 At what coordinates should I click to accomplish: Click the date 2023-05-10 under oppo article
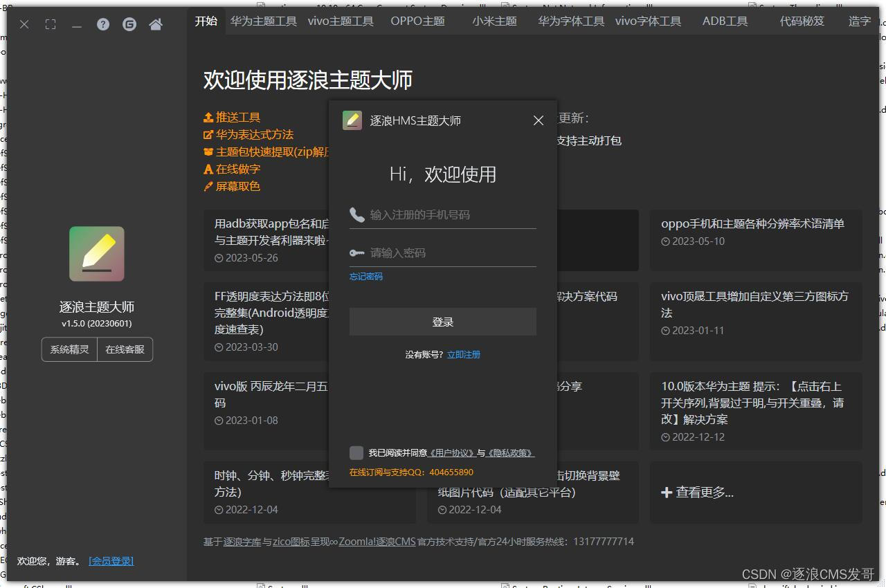698,241
